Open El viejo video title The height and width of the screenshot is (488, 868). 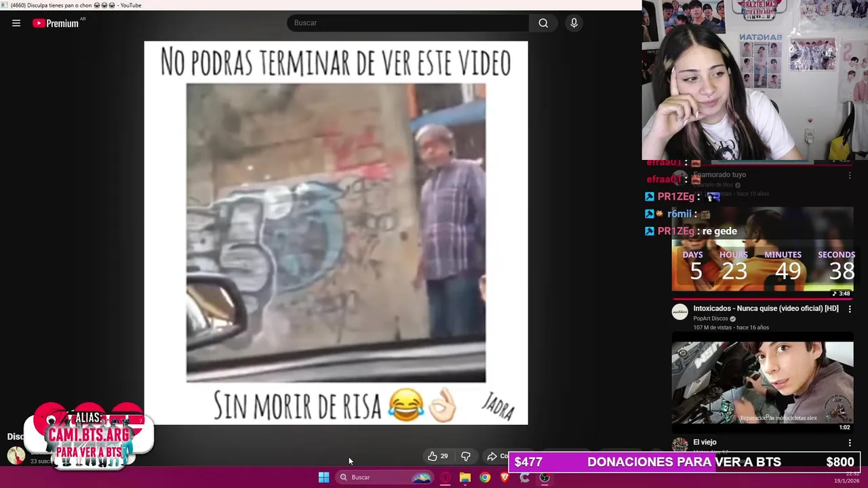(x=705, y=442)
